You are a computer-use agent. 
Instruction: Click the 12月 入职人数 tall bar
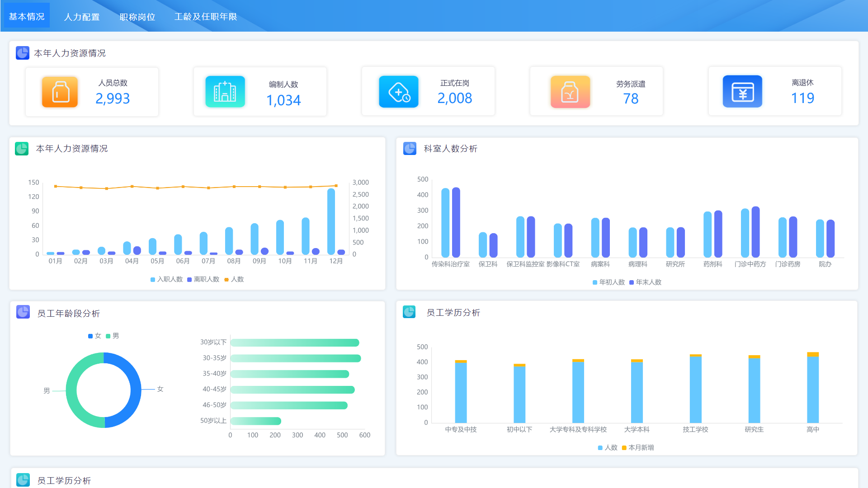pyautogui.click(x=331, y=221)
